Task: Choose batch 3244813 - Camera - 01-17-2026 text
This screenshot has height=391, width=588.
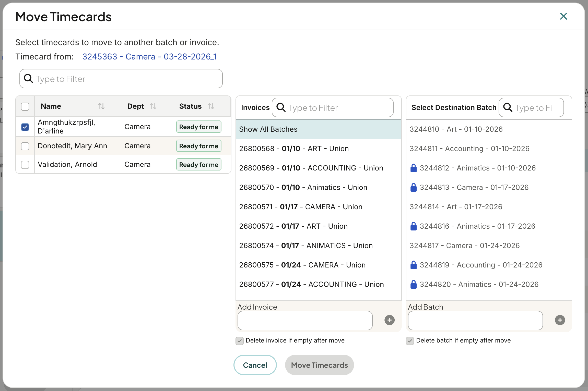Action: point(474,187)
